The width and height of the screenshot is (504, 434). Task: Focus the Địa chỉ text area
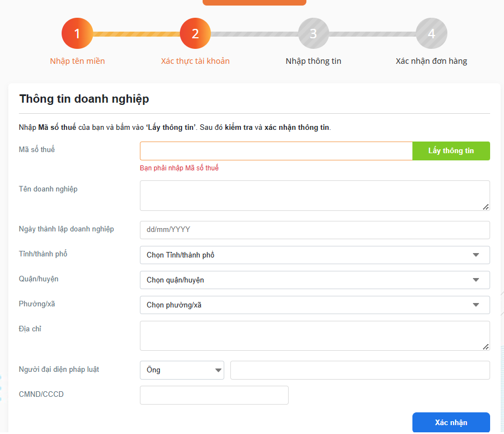(x=315, y=336)
